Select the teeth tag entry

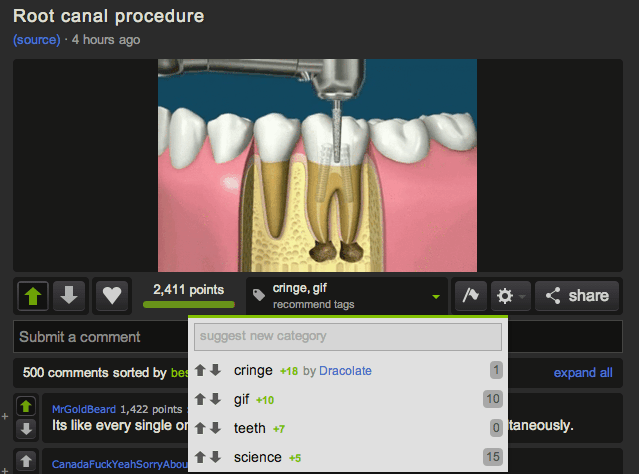249,428
